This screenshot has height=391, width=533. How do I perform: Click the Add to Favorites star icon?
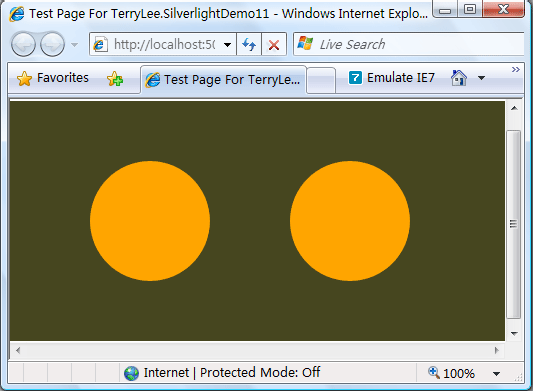point(115,79)
